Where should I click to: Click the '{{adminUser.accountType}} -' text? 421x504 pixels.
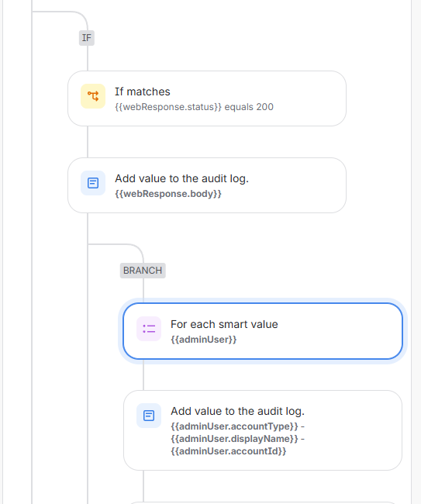point(237,426)
